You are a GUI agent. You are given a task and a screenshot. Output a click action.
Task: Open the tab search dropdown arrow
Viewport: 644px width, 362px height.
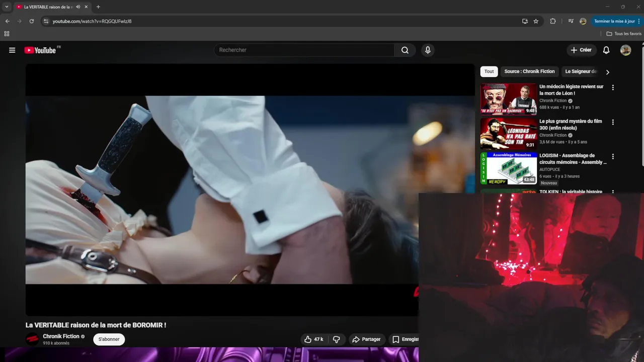point(7,7)
